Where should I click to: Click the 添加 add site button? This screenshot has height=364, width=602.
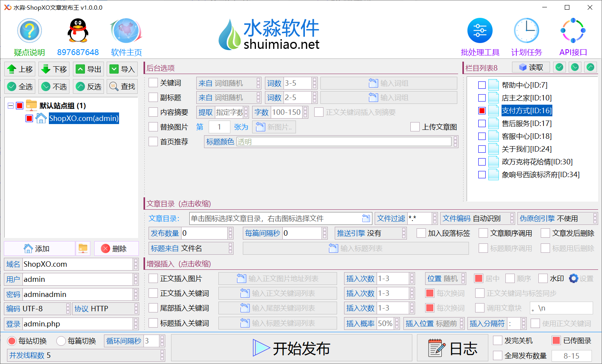39,248
